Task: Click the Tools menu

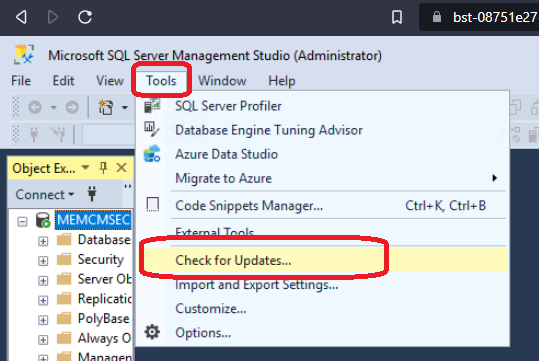Action: [161, 81]
